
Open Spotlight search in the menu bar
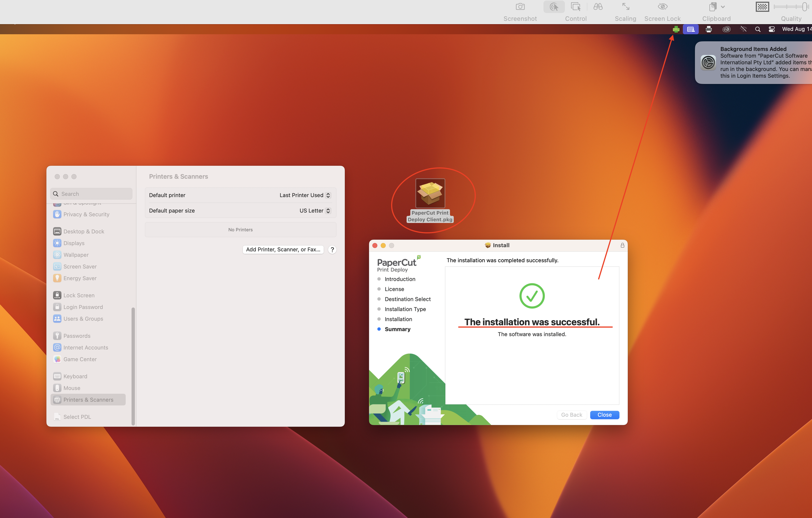pyautogui.click(x=757, y=29)
